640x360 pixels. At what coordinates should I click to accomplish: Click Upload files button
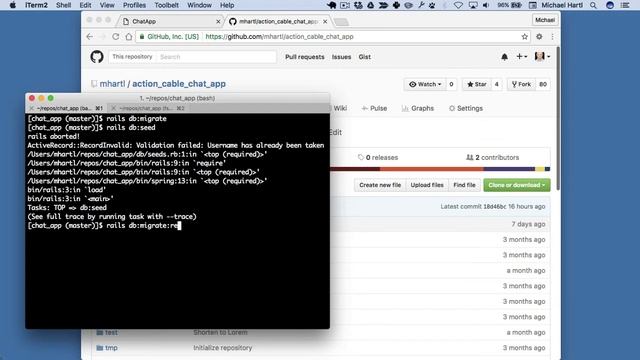(x=427, y=185)
